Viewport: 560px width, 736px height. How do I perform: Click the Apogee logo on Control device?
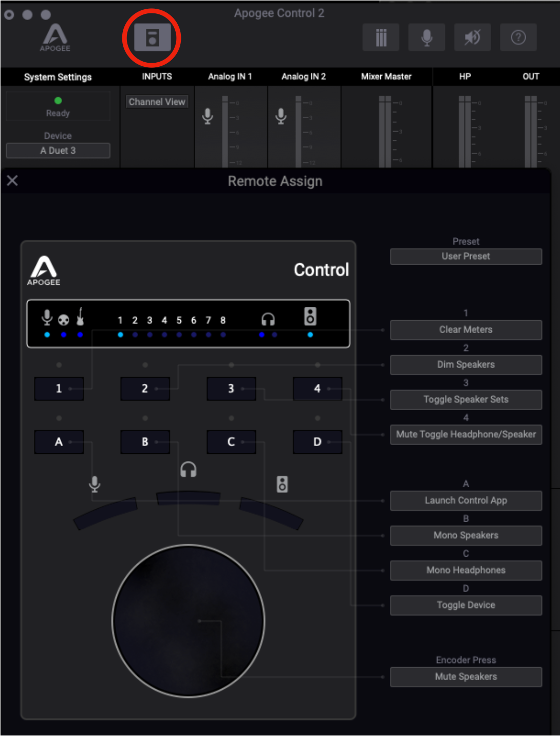44,270
